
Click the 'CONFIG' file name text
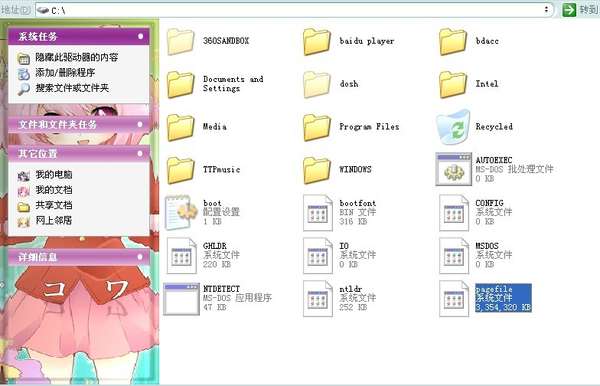point(489,203)
